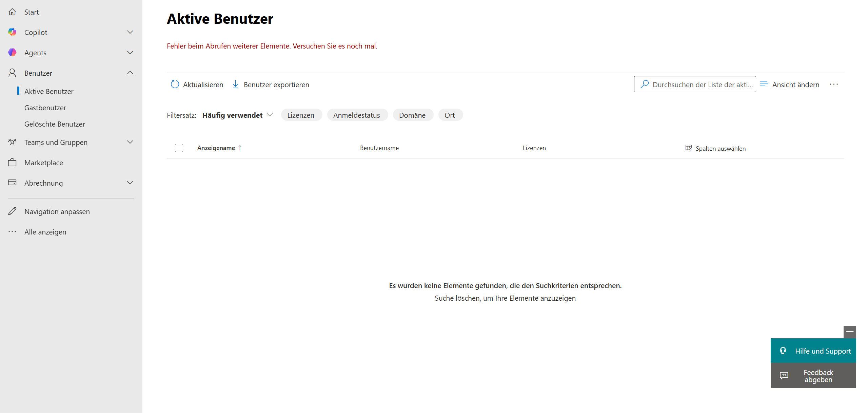The image size is (868, 413).
Task: Open Hilfe und Support panel
Action: (x=813, y=351)
